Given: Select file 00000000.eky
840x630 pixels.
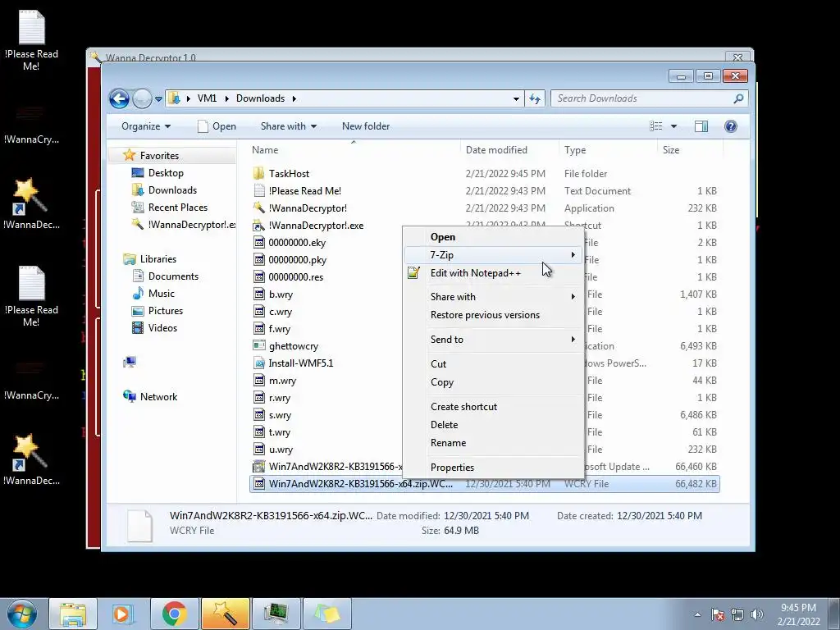Looking at the screenshot, I should click(x=297, y=243).
